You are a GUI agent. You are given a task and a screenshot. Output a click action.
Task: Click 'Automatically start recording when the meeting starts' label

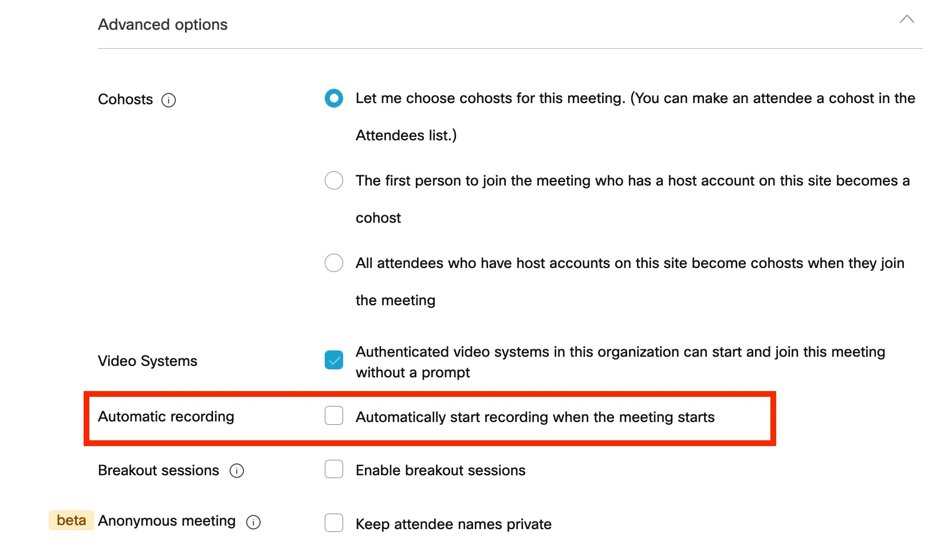tap(534, 417)
